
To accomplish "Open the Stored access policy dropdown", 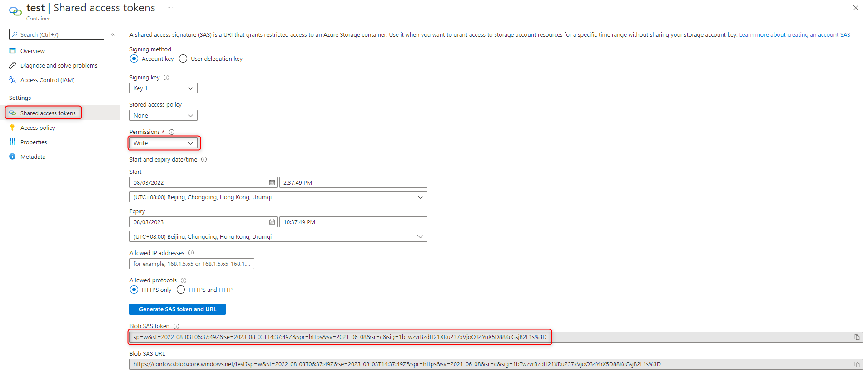I will tap(163, 115).
